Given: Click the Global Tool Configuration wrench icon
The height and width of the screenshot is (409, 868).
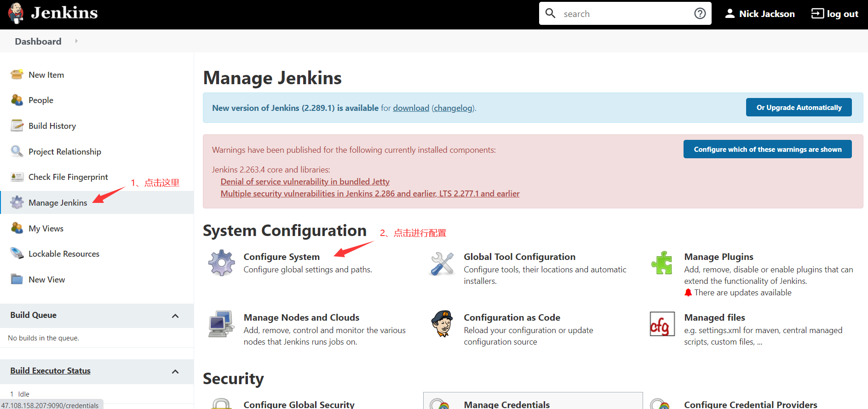Looking at the screenshot, I should coord(442,264).
